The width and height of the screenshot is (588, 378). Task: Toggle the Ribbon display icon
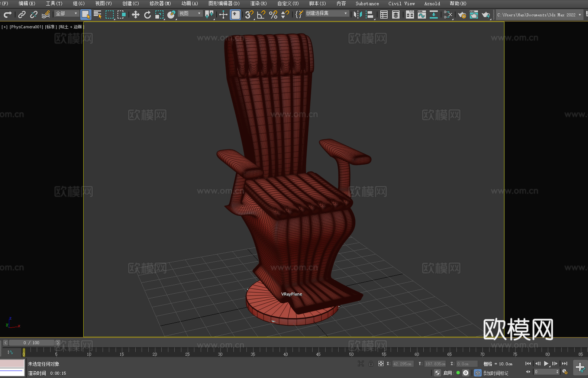[x=410, y=14]
